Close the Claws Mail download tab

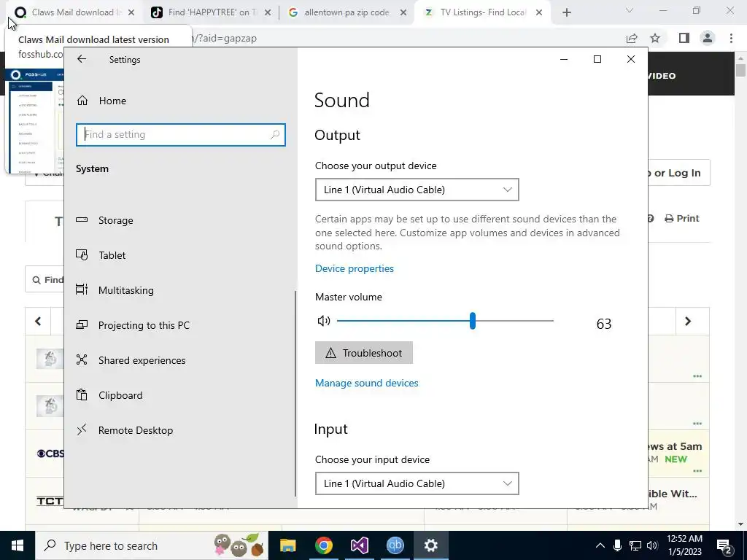click(x=131, y=12)
